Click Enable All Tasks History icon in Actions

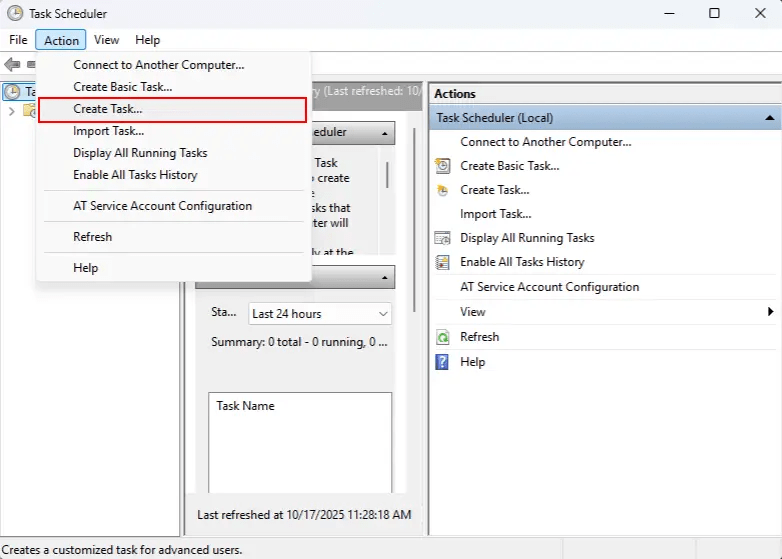tap(443, 262)
